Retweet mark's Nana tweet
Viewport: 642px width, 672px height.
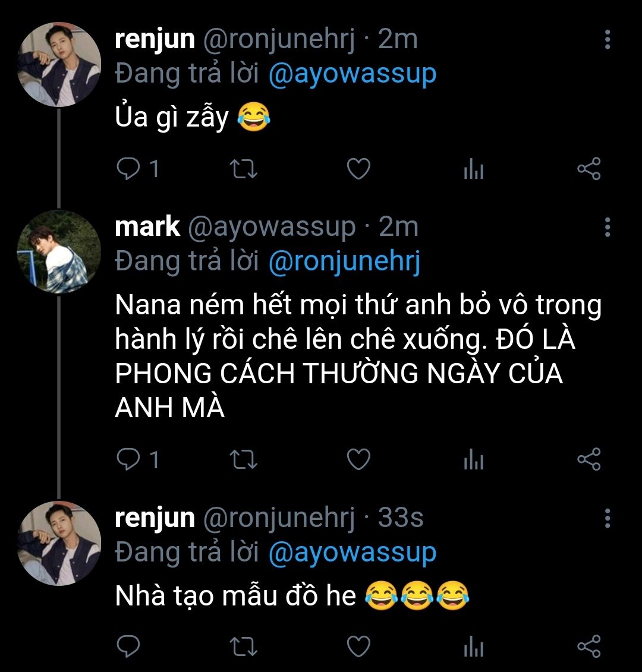243,459
